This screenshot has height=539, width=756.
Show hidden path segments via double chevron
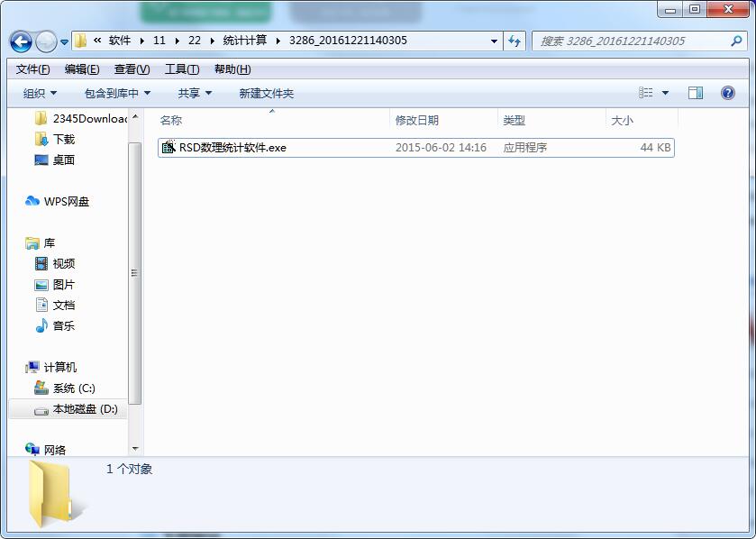tap(97, 40)
